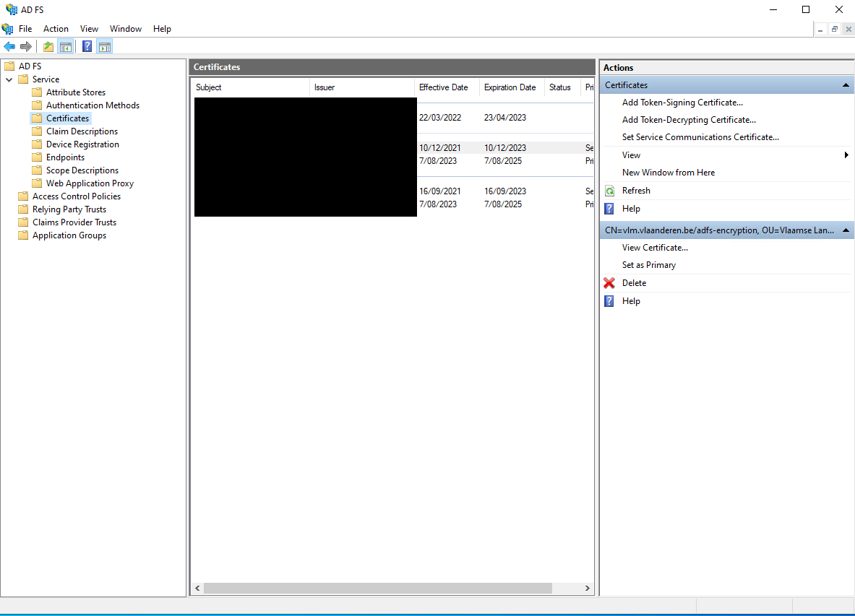Click the AD FS title bar icon
Screen dimensions: 855x616
click(x=12, y=10)
